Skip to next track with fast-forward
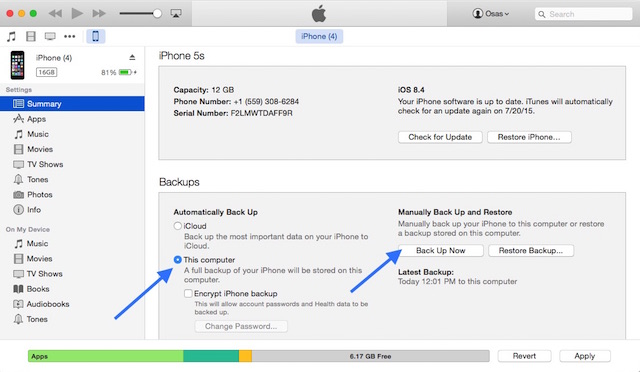 coord(99,13)
